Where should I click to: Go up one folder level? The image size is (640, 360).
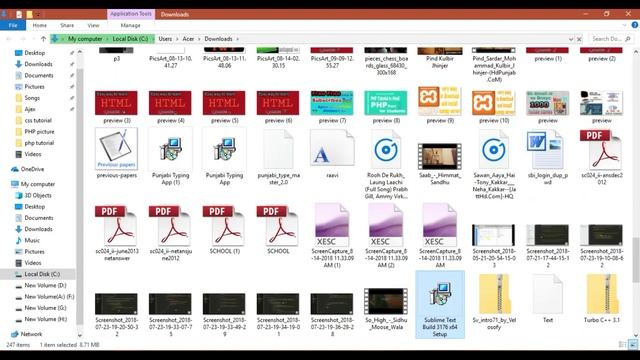(43, 39)
